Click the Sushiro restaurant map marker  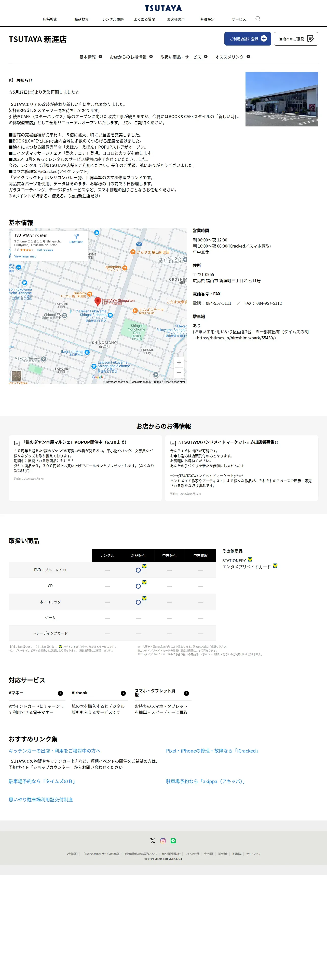tap(89, 294)
